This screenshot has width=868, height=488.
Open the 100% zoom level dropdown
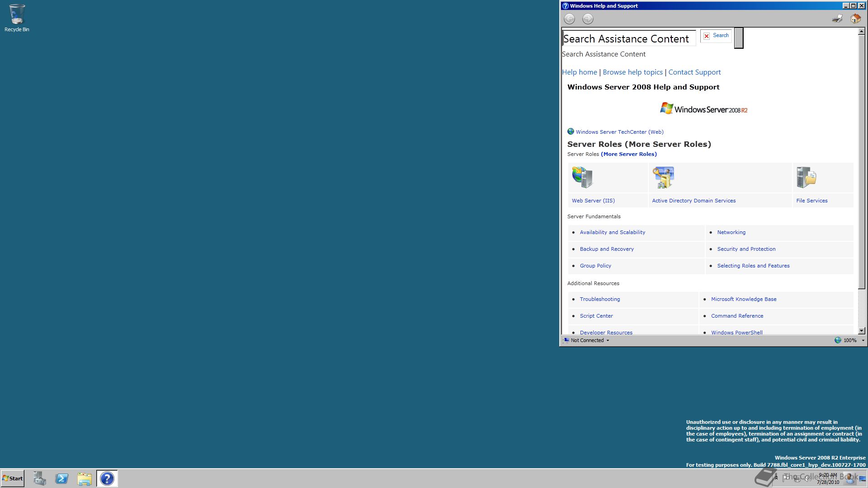tap(863, 341)
